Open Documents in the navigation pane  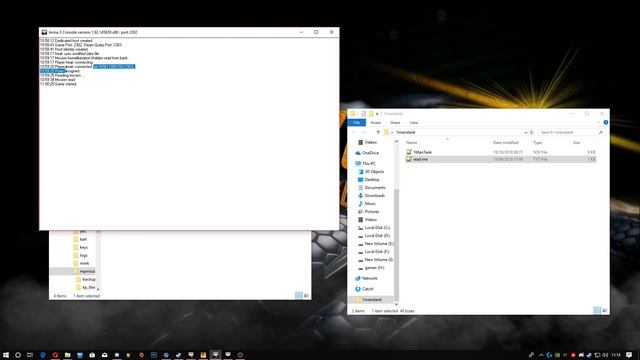(375, 187)
